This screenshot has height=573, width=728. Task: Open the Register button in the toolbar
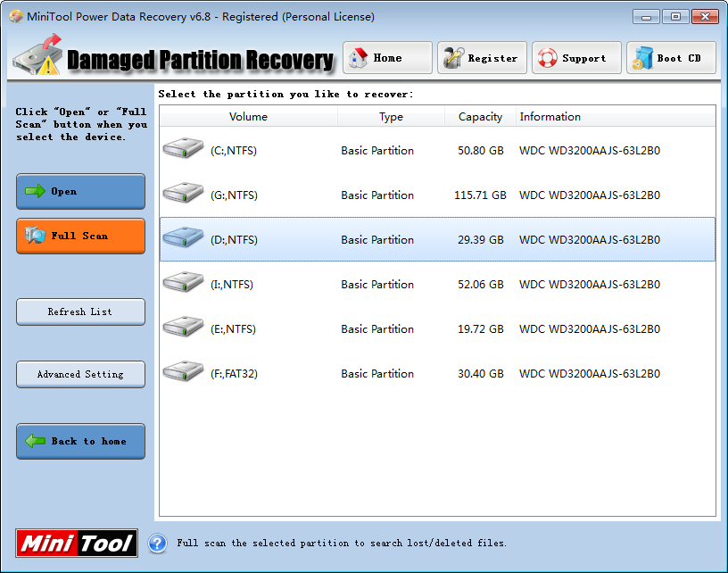482,58
